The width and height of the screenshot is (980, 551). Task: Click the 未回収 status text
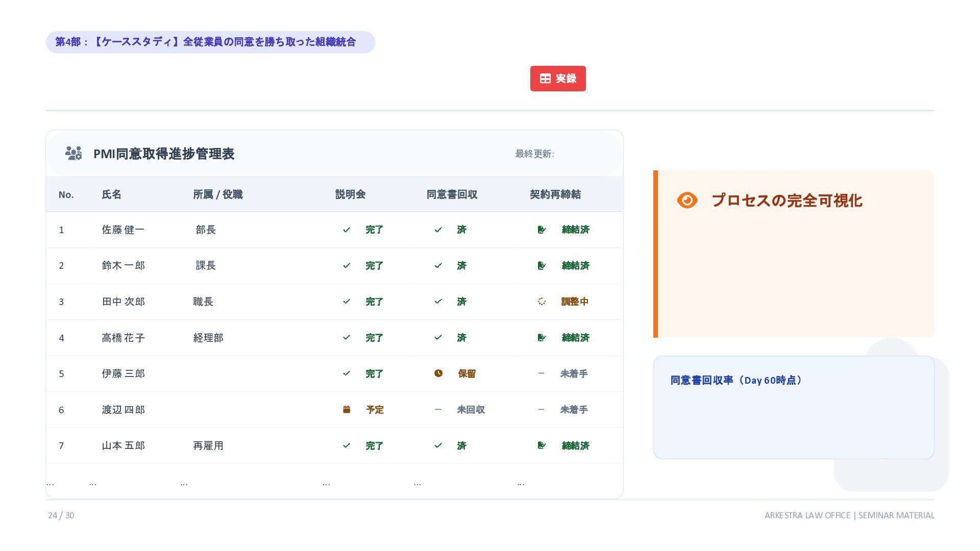pos(471,410)
